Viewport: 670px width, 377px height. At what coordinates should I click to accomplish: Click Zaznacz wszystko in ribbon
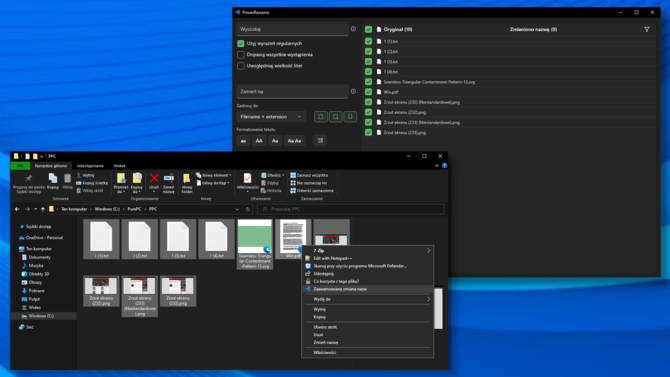coord(309,175)
